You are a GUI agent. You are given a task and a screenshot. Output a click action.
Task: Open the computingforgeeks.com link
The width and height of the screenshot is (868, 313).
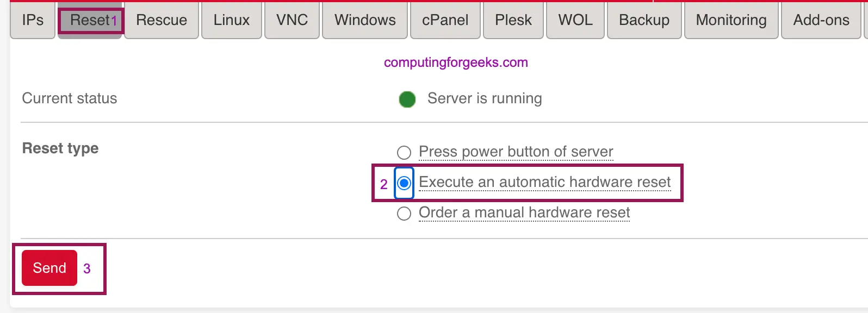tap(455, 62)
